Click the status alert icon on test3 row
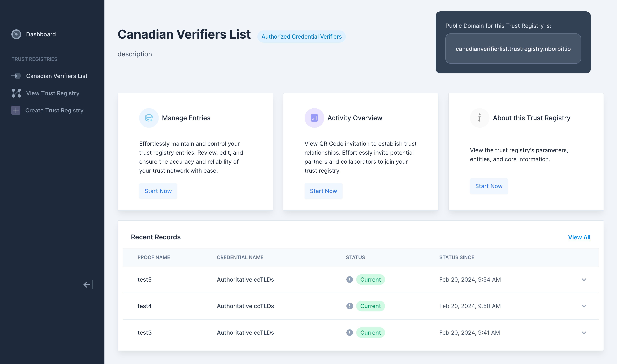617x364 pixels. [349, 333]
